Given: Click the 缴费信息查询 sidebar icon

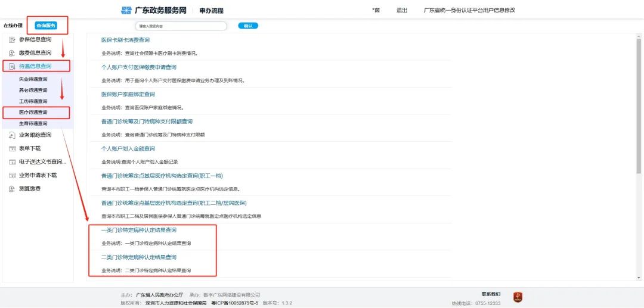Looking at the screenshot, I should click(x=12, y=53).
